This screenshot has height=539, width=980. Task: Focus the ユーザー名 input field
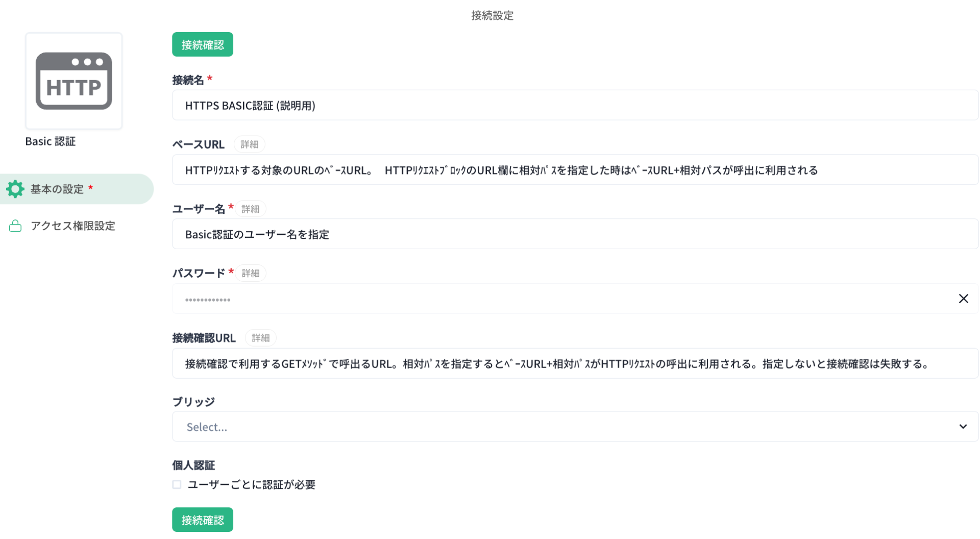pos(575,234)
